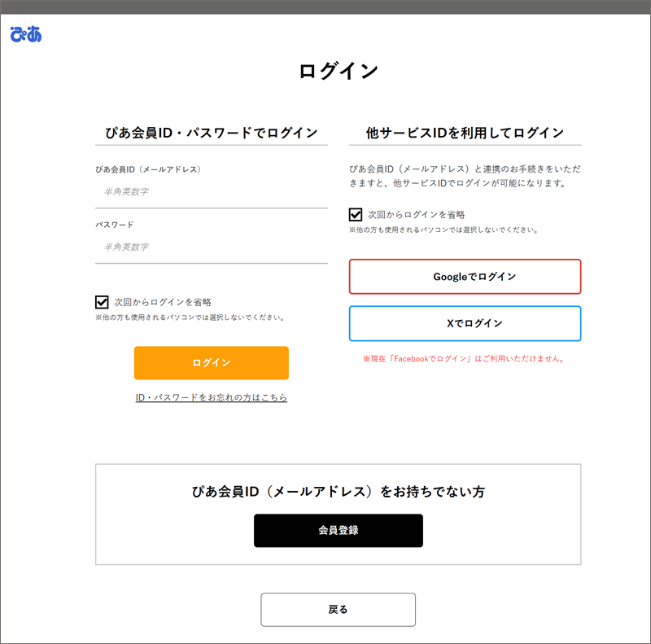This screenshot has height=644, width=651.
Task: Click the black 会員登録 button
Action: click(x=338, y=530)
